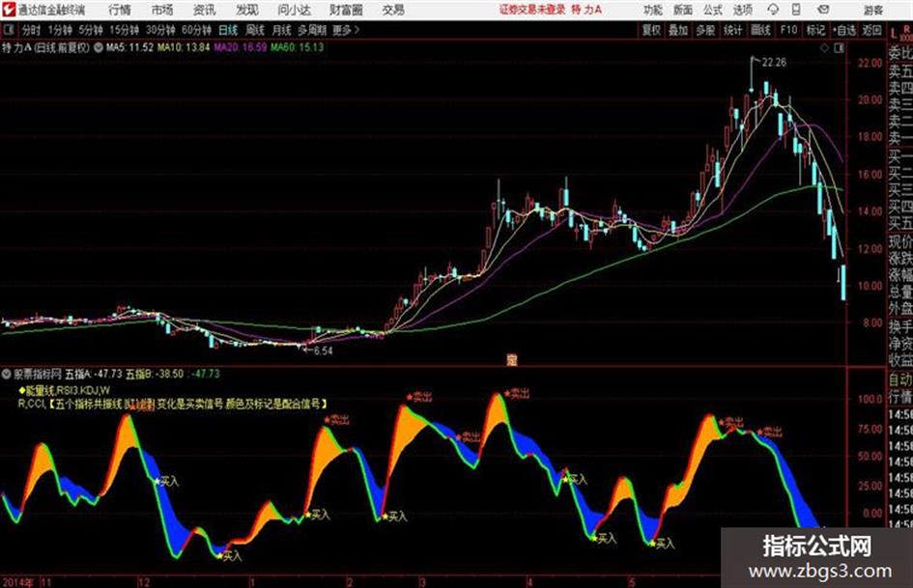Open the 选项 menu
The height and width of the screenshot is (588, 913).
742,10
